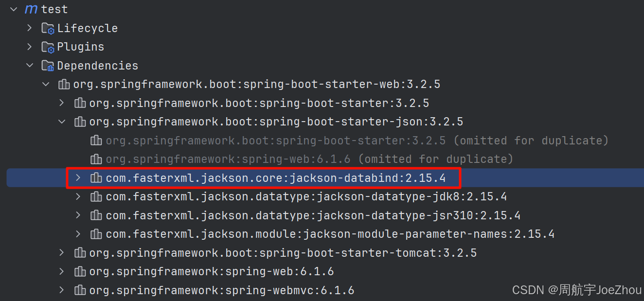644x301 pixels.
Task: Collapse the spring-boot-starter-web dependency
Action: tap(45, 84)
